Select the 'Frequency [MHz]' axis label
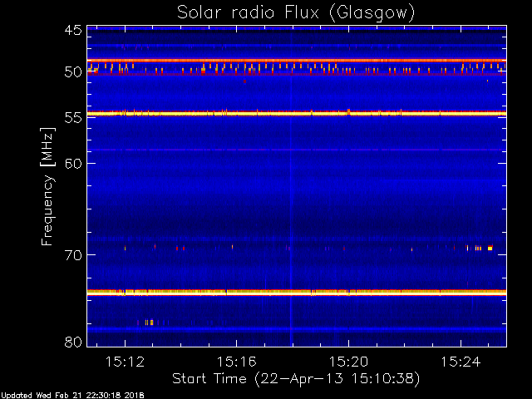532x399 pixels. tap(47, 186)
